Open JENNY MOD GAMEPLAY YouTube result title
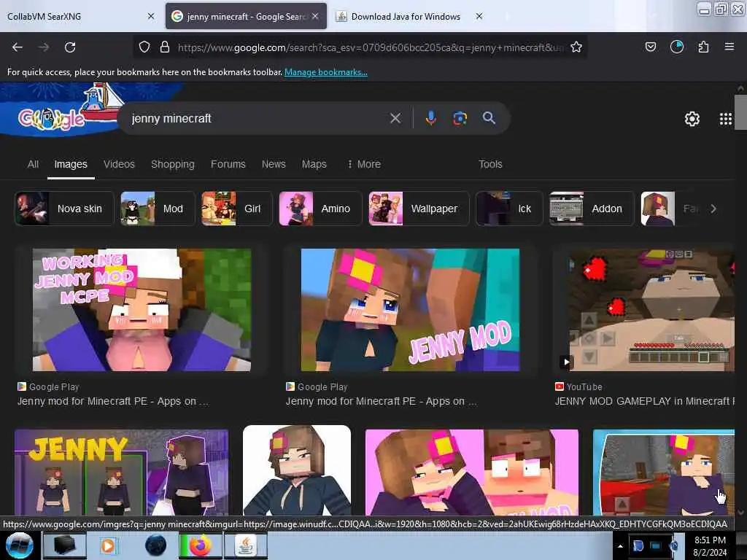The height and width of the screenshot is (560, 747). 643,402
